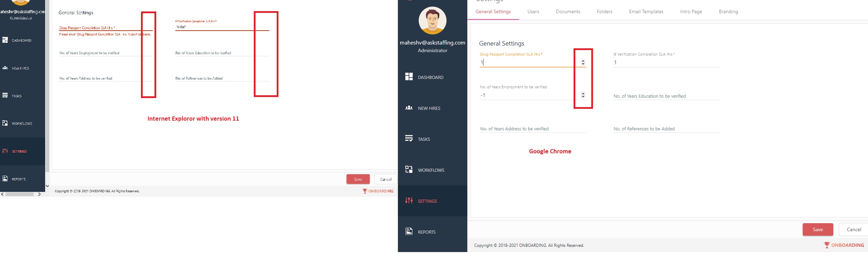
Task: Decrease Drug Passport SLA Hrs with down arrow
Action: 583,64
